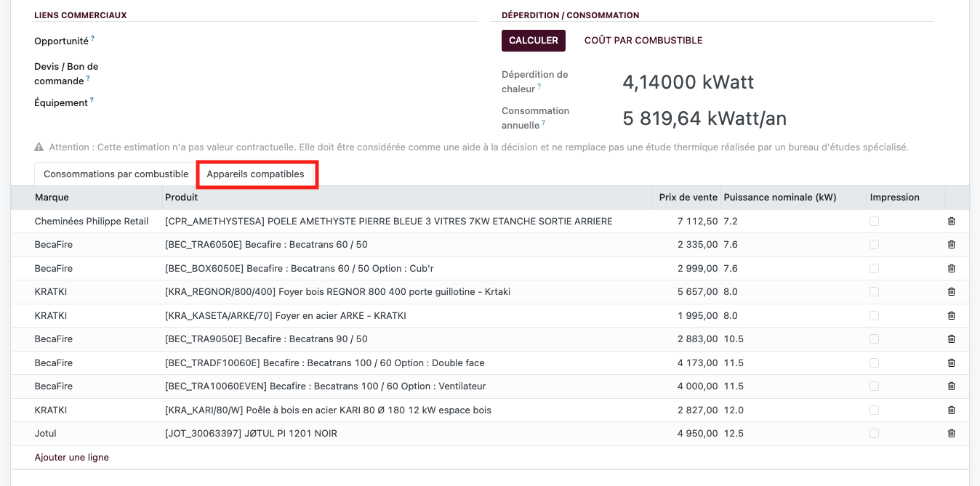Select the Appareils compatibles tab
Image resolution: width=980 pixels, height=486 pixels.
[256, 174]
